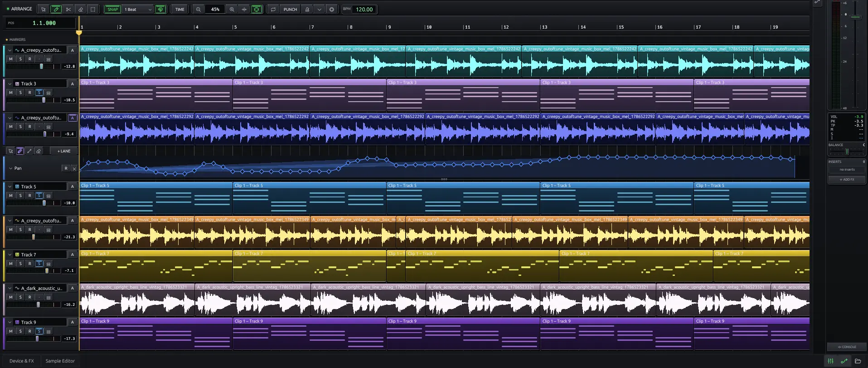Image resolution: width=868 pixels, height=368 pixels.
Task: Solo the first A_creepy_outoftu track
Action: coord(20,59)
